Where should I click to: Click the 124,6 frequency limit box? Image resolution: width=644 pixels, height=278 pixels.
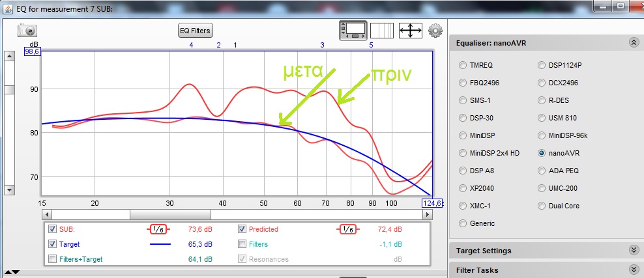pos(432,202)
